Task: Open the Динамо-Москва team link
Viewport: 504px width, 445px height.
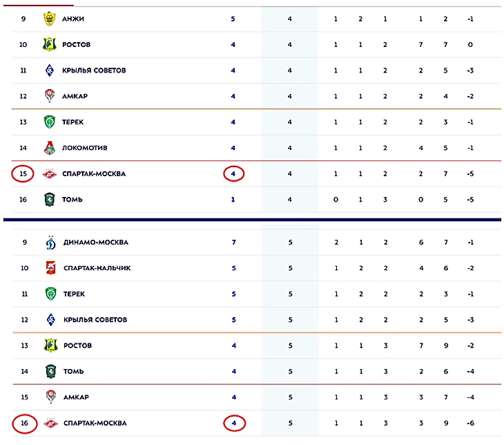Action: 96,243
